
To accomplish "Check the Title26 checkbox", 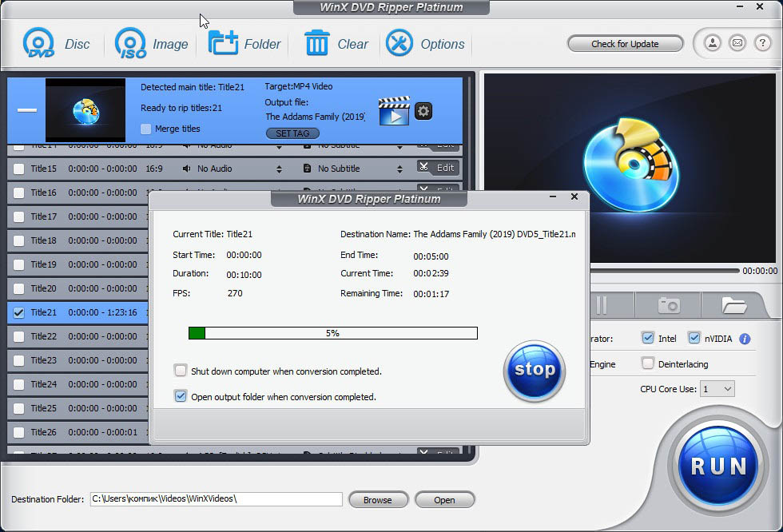I will (x=18, y=432).
